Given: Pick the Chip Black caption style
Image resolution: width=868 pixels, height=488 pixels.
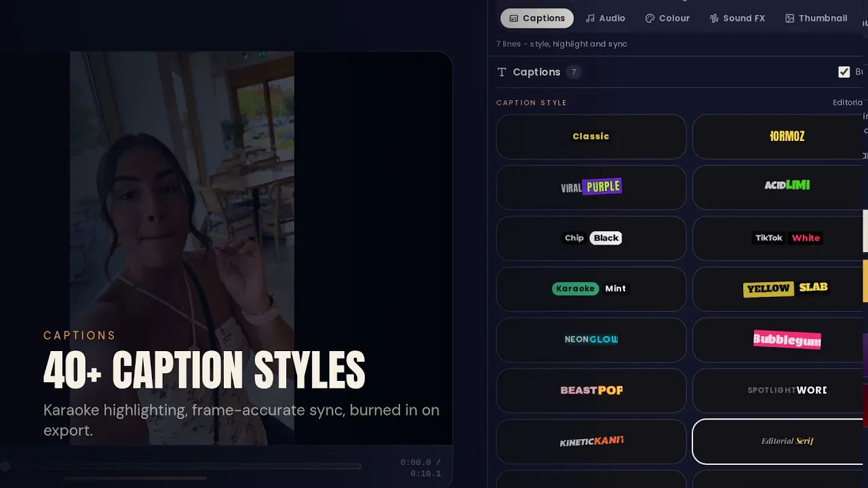Looking at the screenshot, I should point(591,238).
